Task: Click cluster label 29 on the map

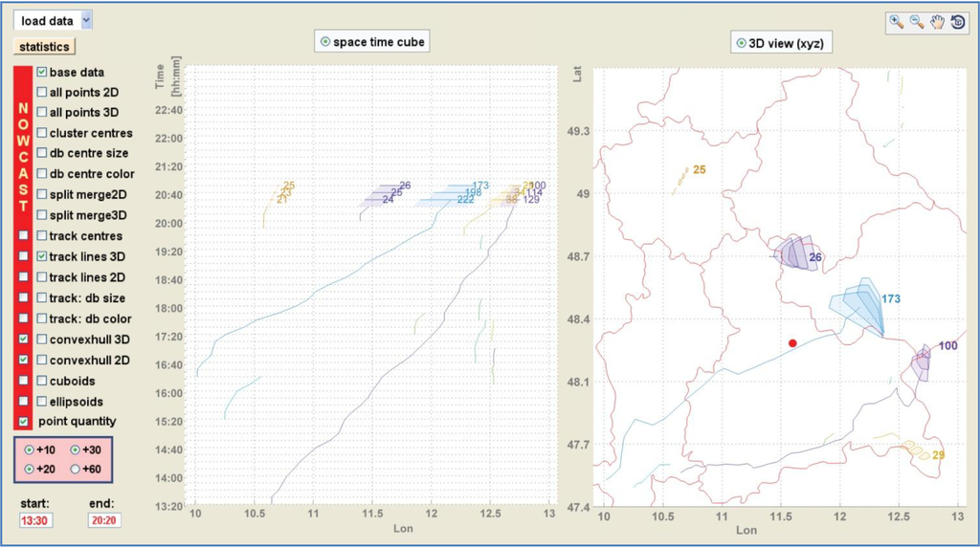Action: point(938,455)
